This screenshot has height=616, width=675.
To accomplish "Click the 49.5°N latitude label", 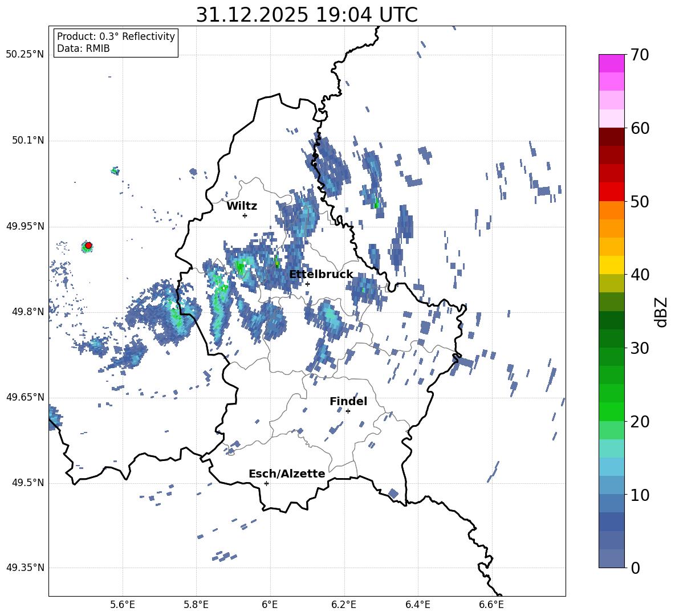I will coord(27,483).
